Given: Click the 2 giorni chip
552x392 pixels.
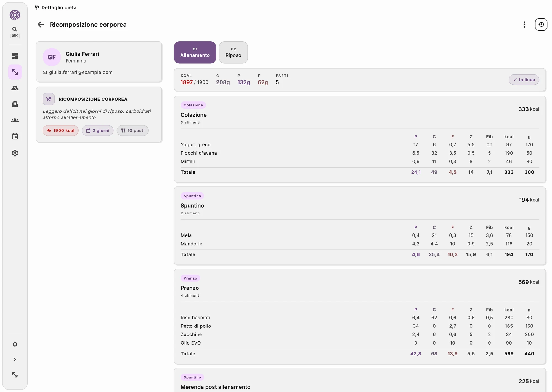Looking at the screenshot, I should click(98, 131).
